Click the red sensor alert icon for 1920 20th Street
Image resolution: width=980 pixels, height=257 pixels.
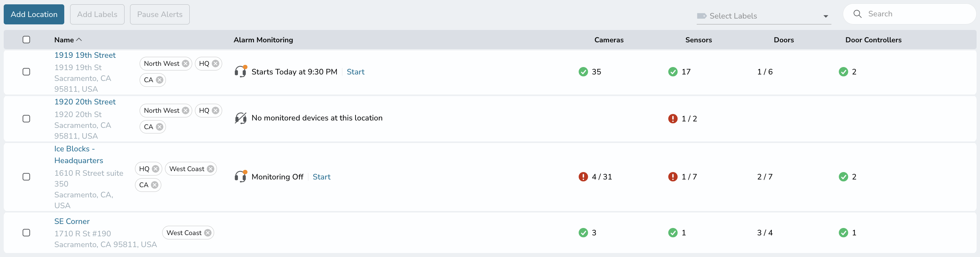click(673, 119)
